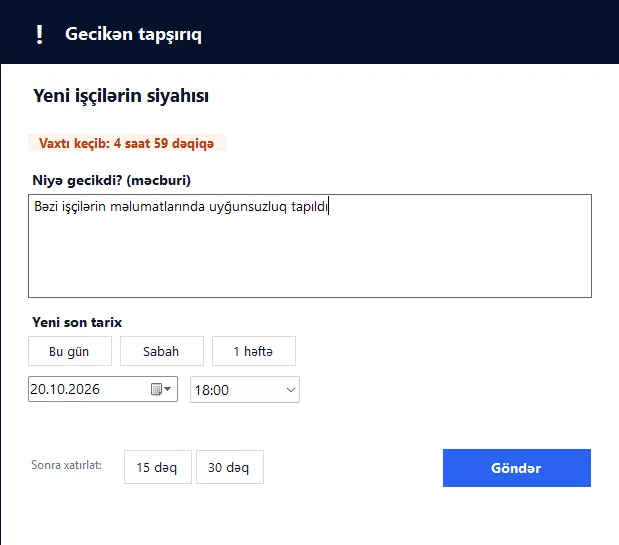The image size is (619, 545).
Task: Submit with the 'Göndər' button
Action: coord(517,468)
